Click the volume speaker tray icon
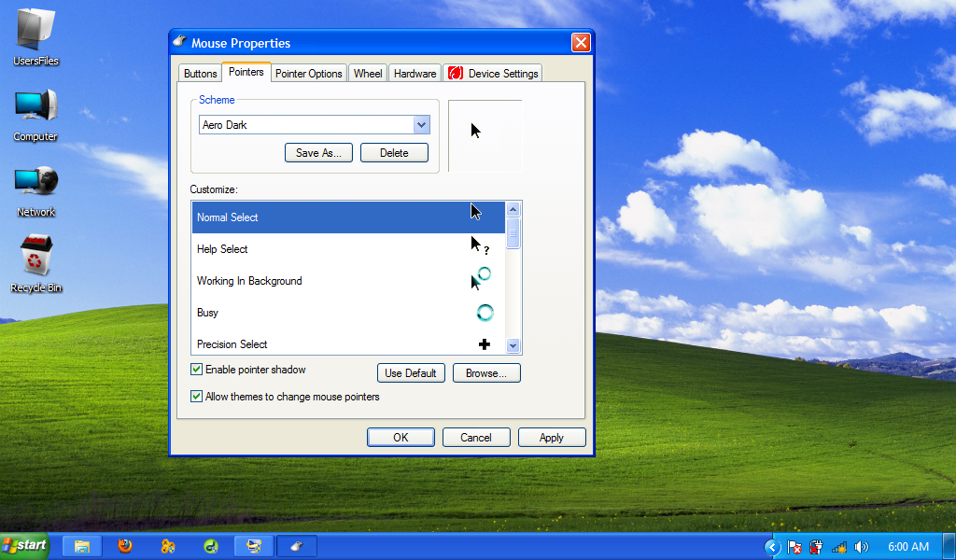The image size is (956, 560). [862, 547]
